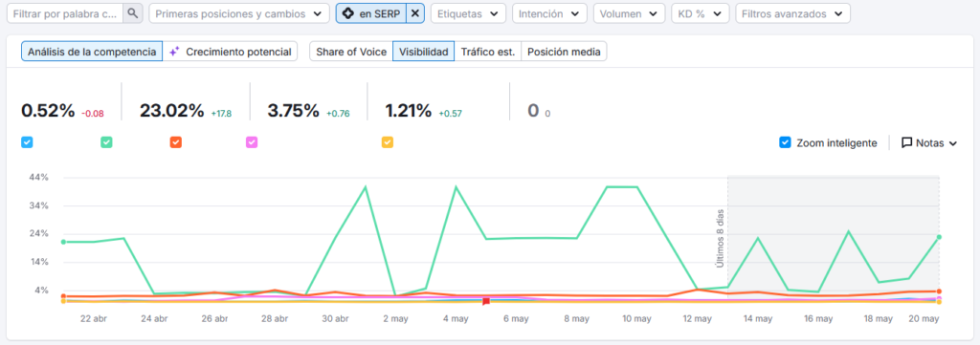Viewport: 980px width, 345px height.
Task: Click the +17.8 change indicator
Action: point(221,114)
